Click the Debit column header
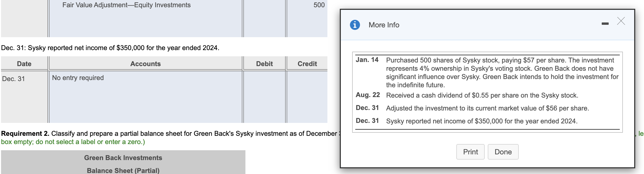 [x=264, y=64]
